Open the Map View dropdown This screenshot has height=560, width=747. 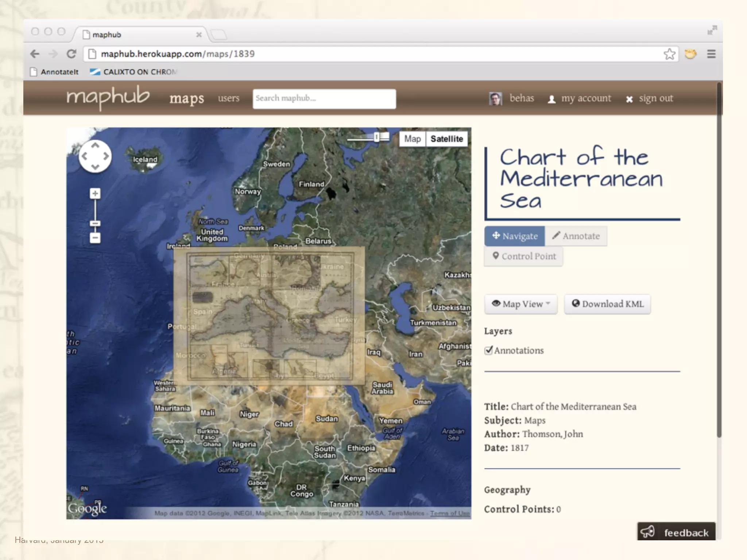click(521, 304)
